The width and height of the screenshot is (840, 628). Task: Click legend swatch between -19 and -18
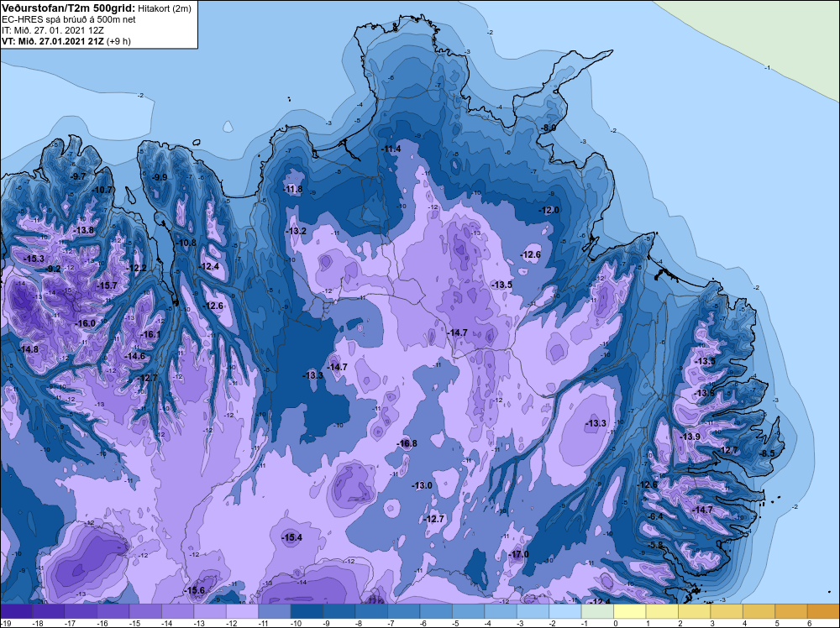[16, 611]
